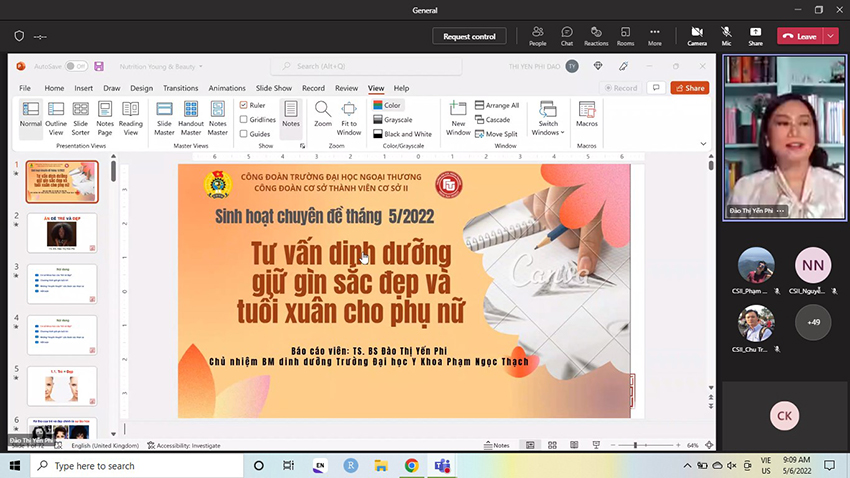
Task: Toggle AutoSave switch in PowerPoint
Action: pos(76,66)
